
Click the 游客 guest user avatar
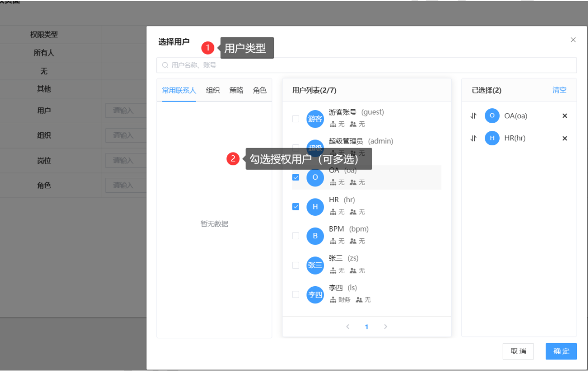pyautogui.click(x=315, y=119)
